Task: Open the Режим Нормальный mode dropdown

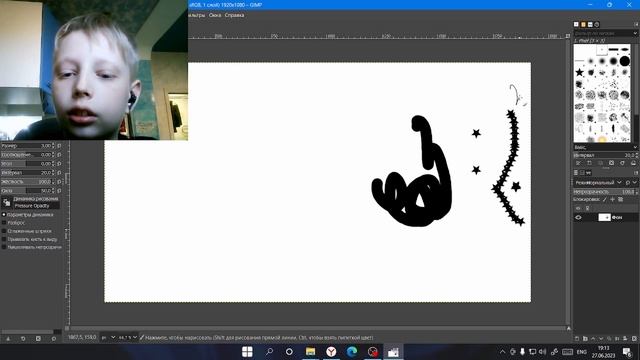Action: [598, 182]
